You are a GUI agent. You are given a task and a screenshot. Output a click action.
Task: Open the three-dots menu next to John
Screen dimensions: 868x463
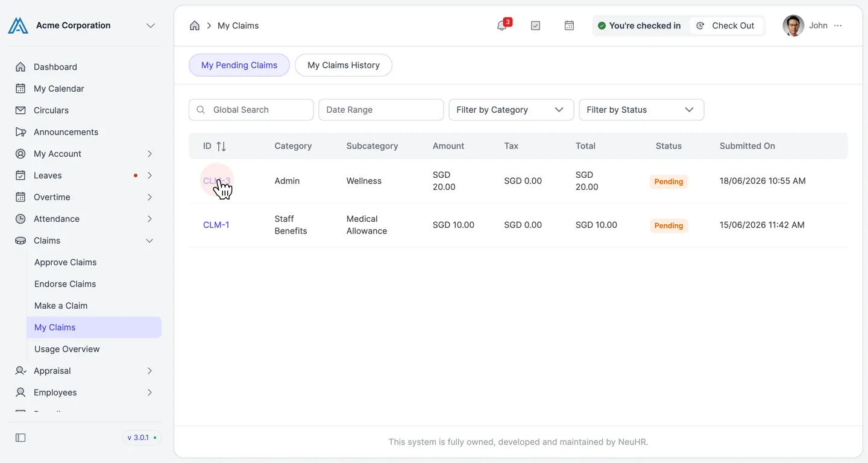(838, 25)
